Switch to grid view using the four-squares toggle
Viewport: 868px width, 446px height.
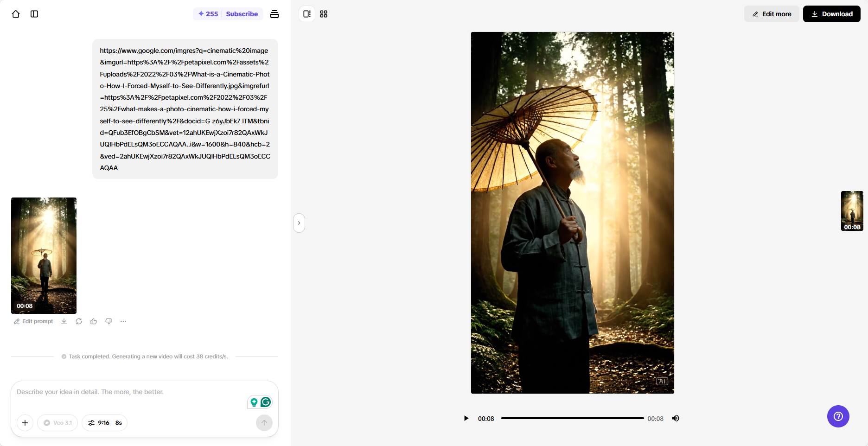pyautogui.click(x=324, y=14)
